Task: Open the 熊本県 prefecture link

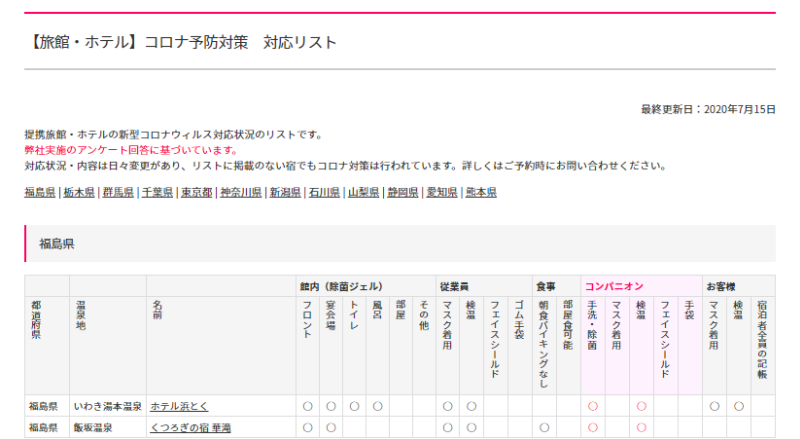Action: pyautogui.click(x=480, y=192)
